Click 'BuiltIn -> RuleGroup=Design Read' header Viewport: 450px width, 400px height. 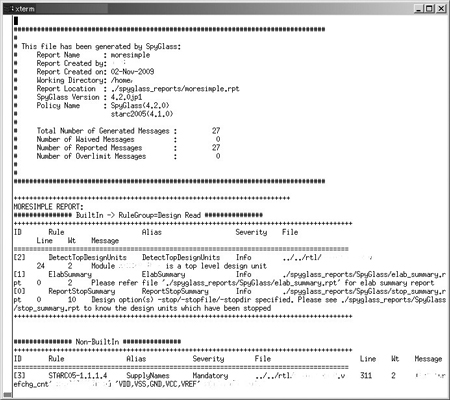(x=138, y=215)
